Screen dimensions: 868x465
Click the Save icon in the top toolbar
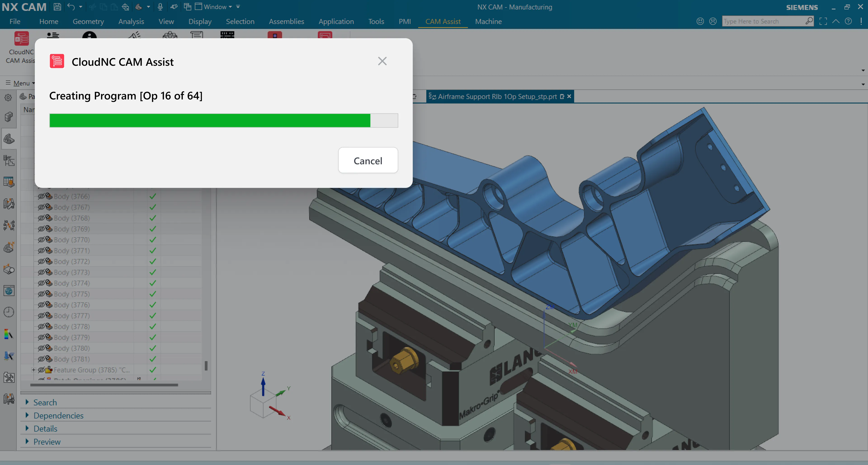57,6
